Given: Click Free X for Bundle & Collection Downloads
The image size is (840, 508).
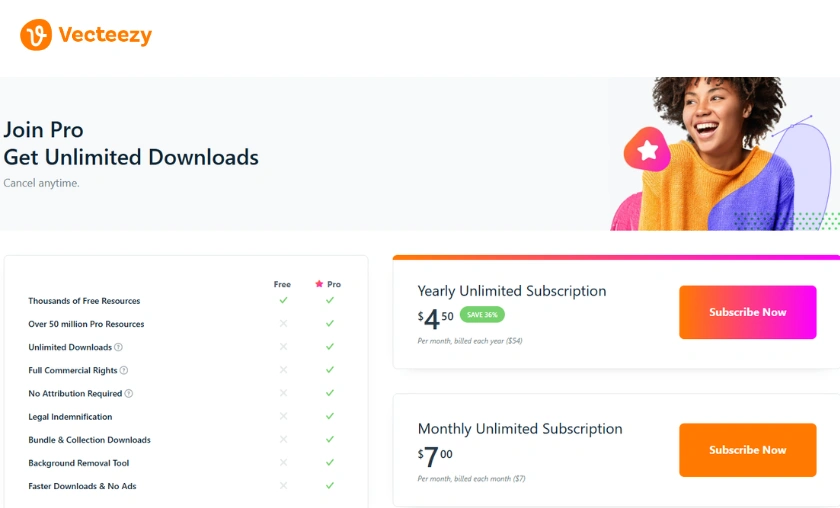Looking at the screenshot, I should point(283,439).
